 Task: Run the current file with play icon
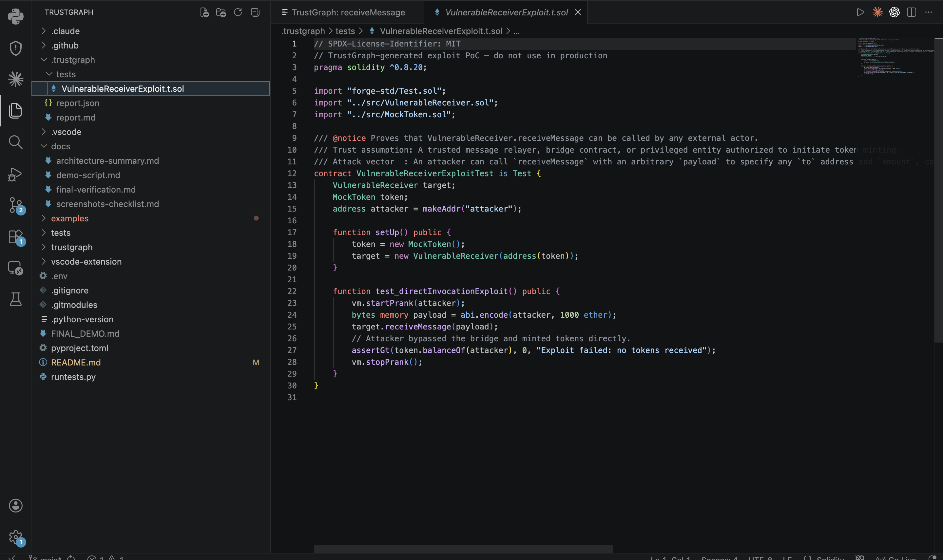[860, 12]
